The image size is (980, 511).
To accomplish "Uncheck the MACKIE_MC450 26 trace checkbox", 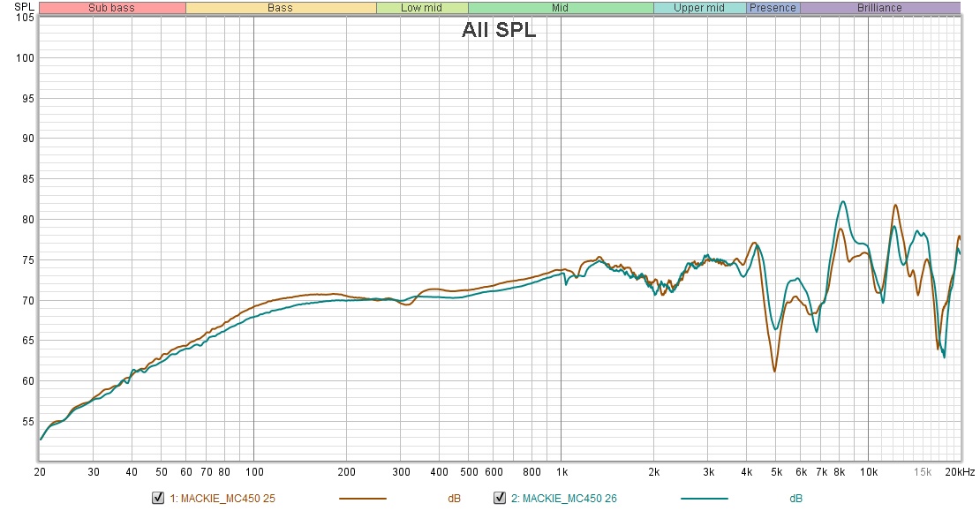I will (500, 498).
